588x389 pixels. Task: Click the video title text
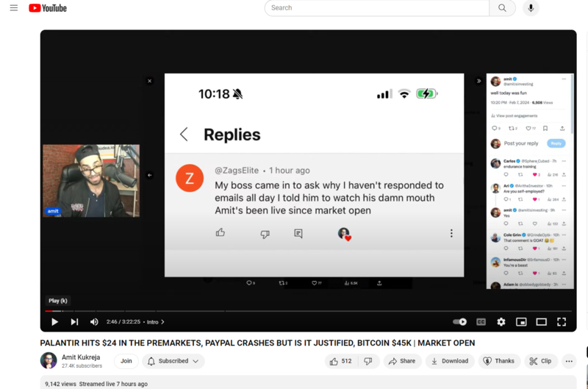pyautogui.click(x=257, y=343)
